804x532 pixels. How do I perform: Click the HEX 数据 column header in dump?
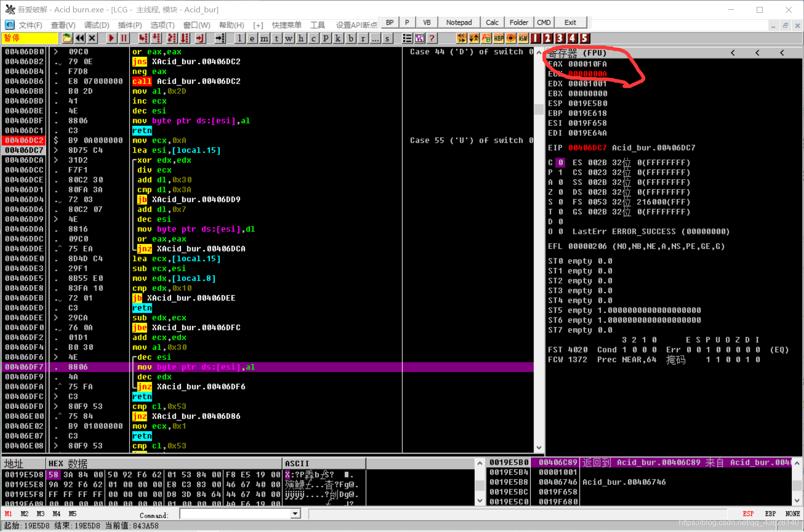164,464
